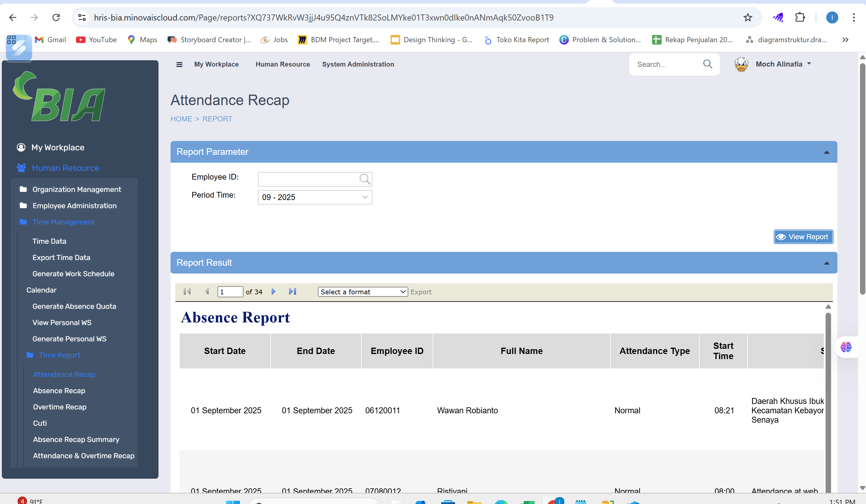
Task: Click the hamburger menu toggle icon
Action: [179, 64]
